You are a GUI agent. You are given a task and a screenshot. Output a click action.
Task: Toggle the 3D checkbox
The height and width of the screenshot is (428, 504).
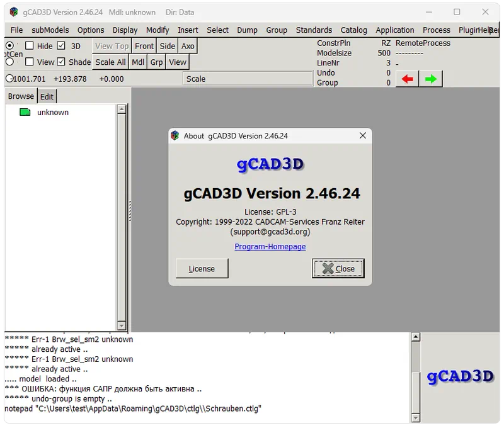tap(60, 45)
